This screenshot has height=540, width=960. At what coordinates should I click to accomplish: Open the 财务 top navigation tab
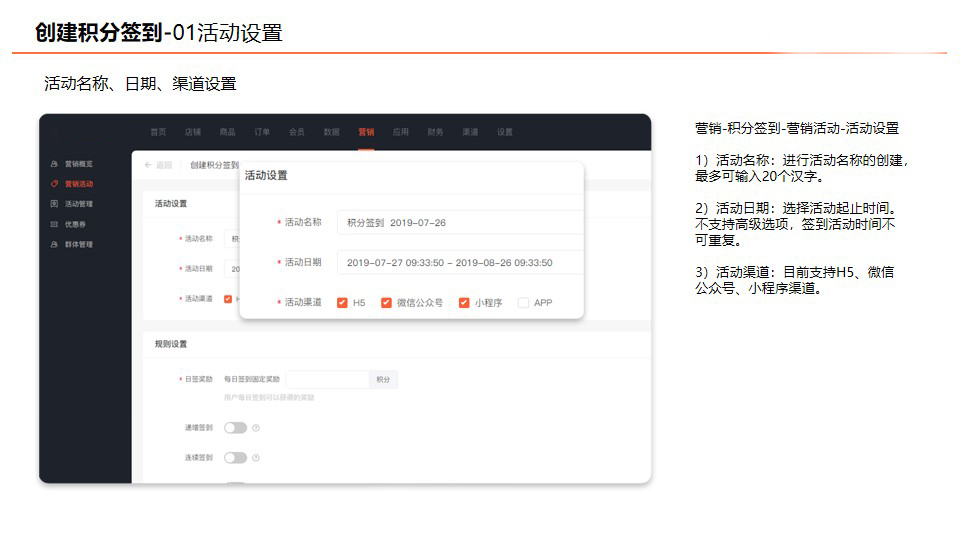[x=435, y=132]
